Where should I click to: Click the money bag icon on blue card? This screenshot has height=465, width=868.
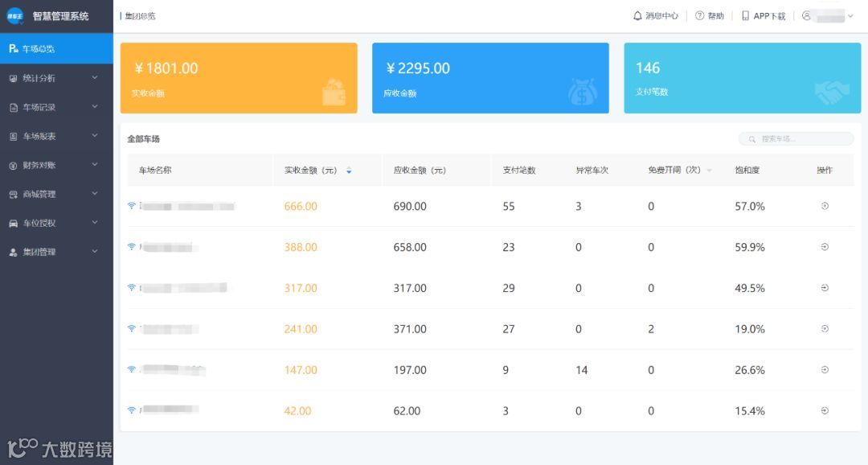coord(583,92)
